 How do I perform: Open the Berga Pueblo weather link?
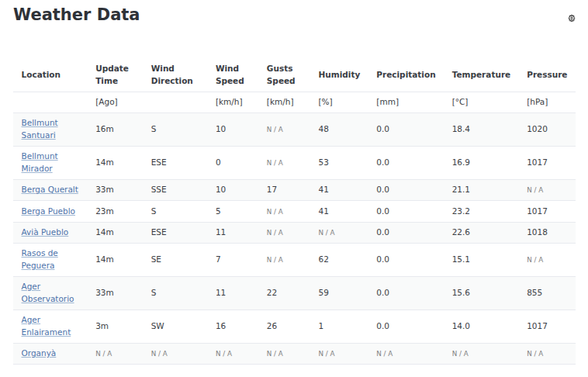[x=48, y=211]
